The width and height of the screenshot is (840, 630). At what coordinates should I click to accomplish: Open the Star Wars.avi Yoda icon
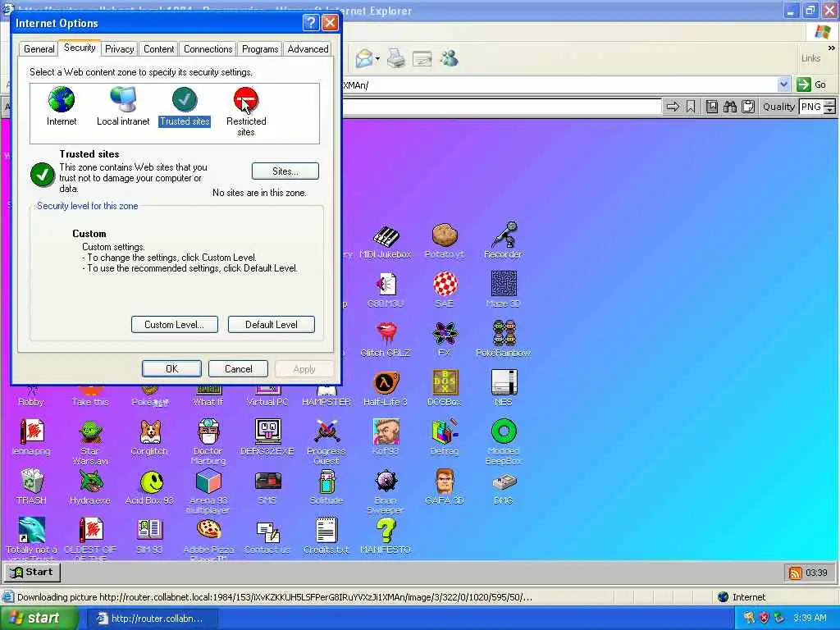click(90, 431)
